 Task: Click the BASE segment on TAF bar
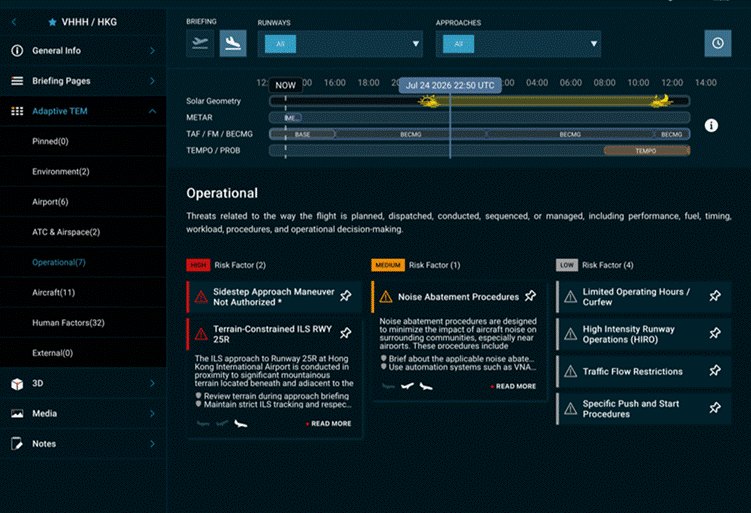(302, 134)
